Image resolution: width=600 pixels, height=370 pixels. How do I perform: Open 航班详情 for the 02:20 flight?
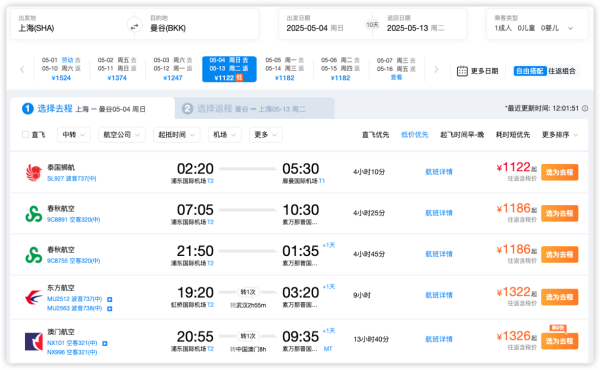pyautogui.click(x=439, y=172)
